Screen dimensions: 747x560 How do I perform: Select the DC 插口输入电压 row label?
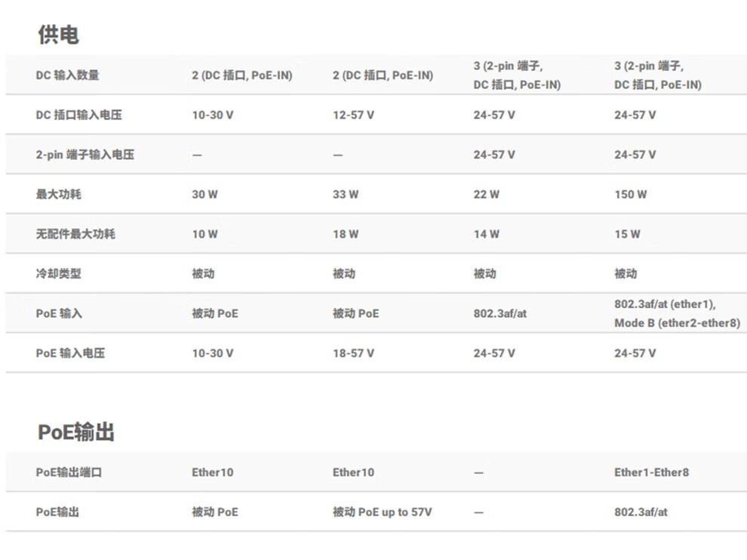tap(79, 115)
